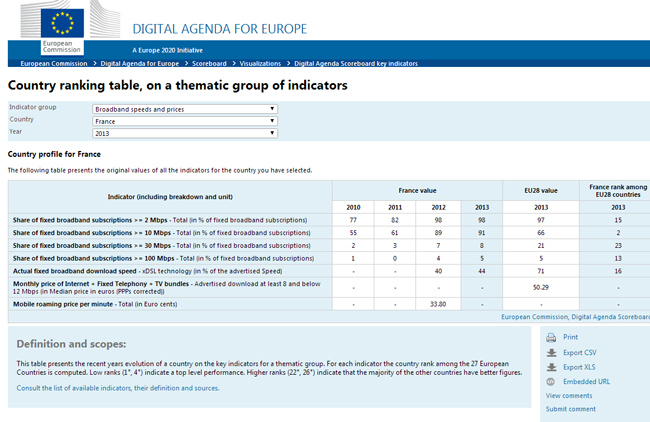Open the Year dropdown showing 2013

click(x=184, y=132)
